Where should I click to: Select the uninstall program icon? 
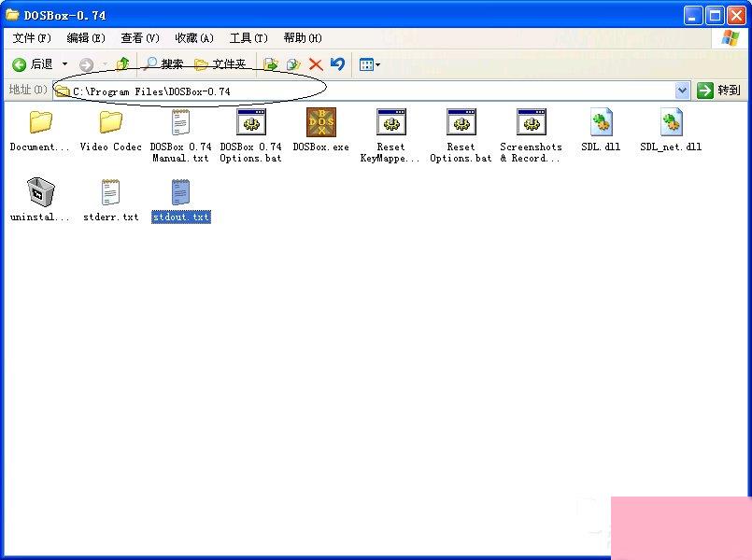click(41, 191)
